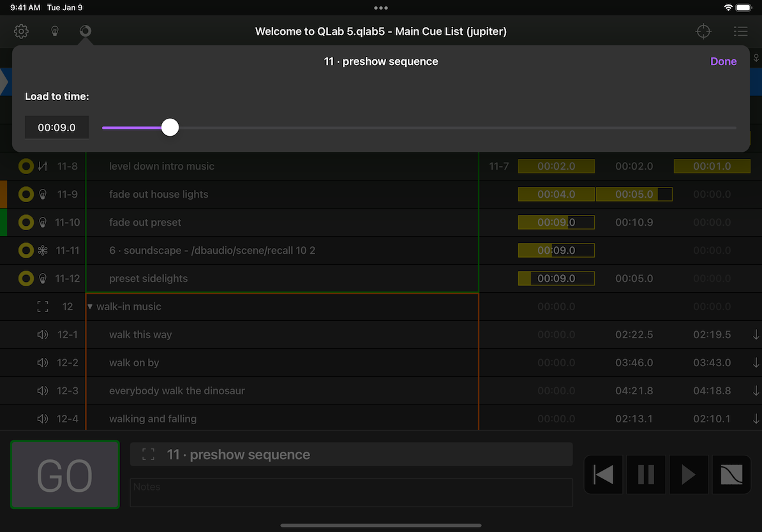Screen dimensions: 762x532
Task: Tap continue arrow on walking and falling row
Action: tap(756, 419)
